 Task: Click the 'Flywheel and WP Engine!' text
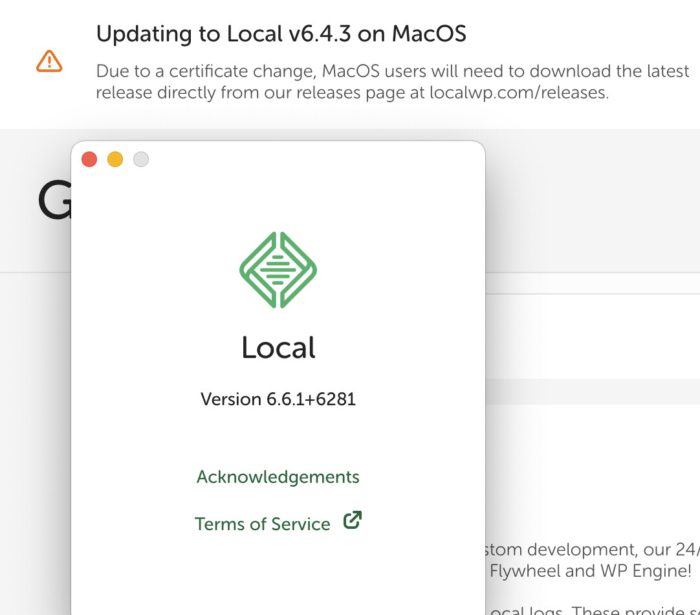click(590, 571)
